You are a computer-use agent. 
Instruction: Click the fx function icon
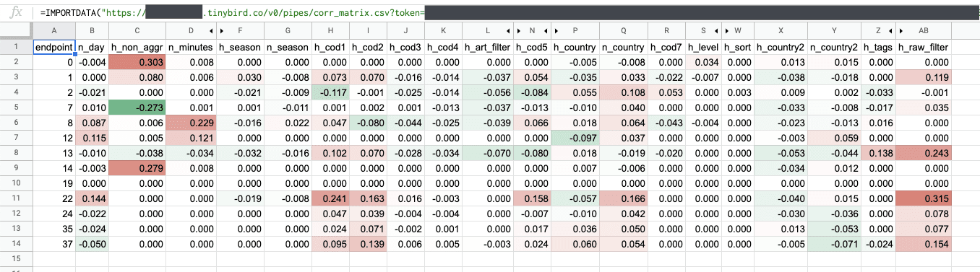(14, 12)
